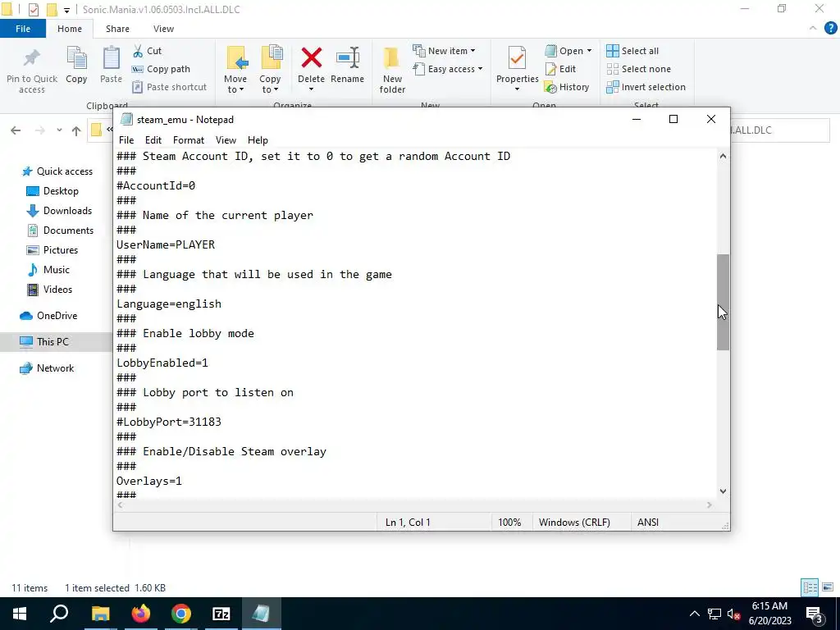
Task: Open Firefox from the taskbar
Action: click(x=141, y=614)
